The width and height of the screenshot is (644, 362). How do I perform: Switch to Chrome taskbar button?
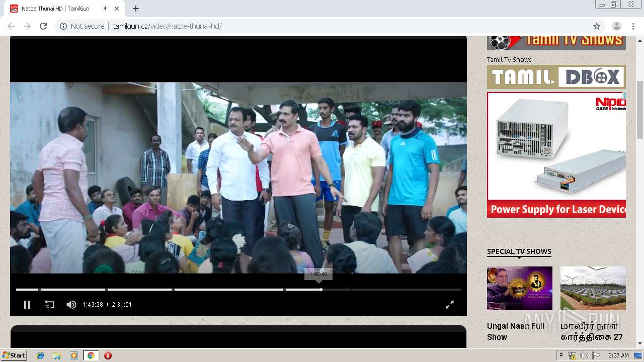click(91, 355)
